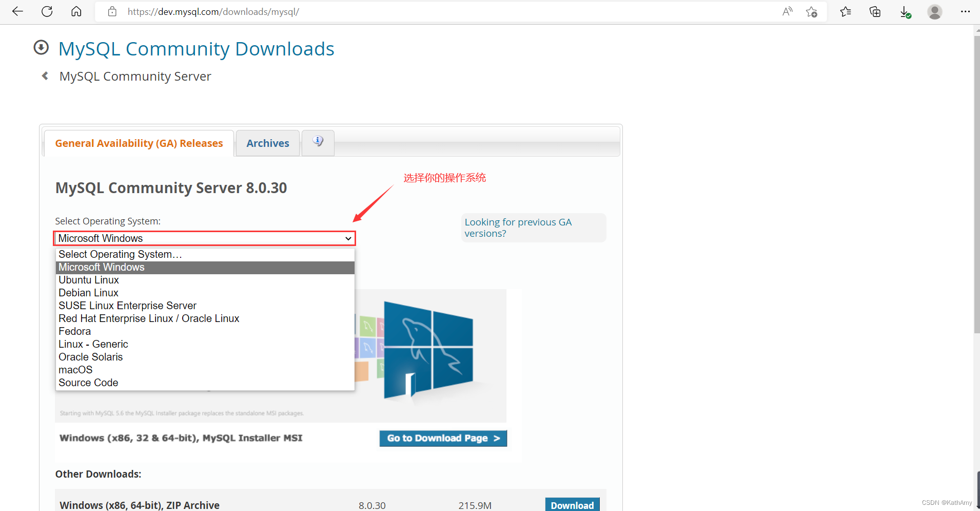This screenshot has width=980, height=511.
Task: Open the browser profile avatar
Action: [935, 11]
